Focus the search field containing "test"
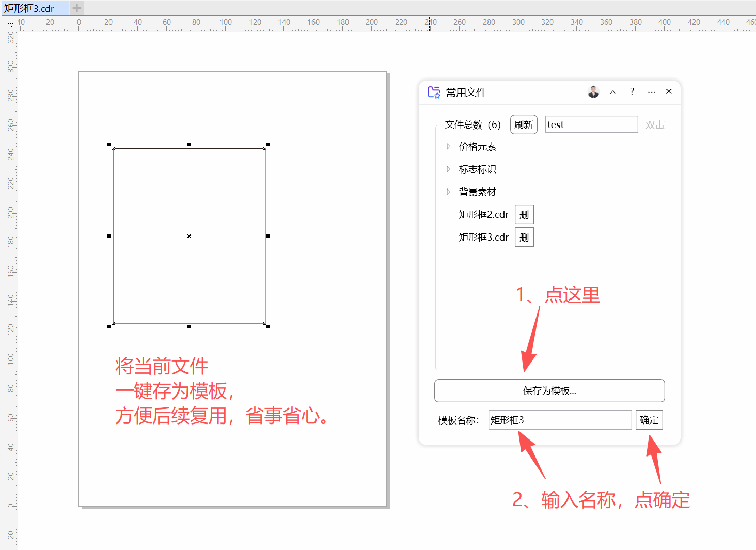This screenshot has height=550, width=756. (591, 124)
